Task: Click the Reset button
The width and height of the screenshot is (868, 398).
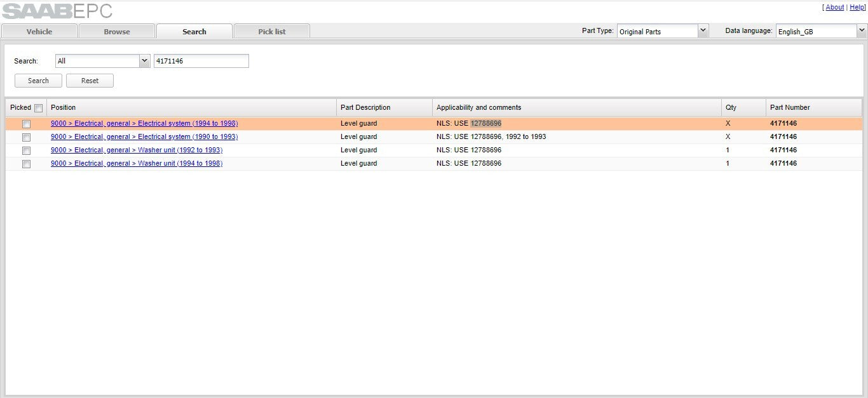Action: coord(90,81)
